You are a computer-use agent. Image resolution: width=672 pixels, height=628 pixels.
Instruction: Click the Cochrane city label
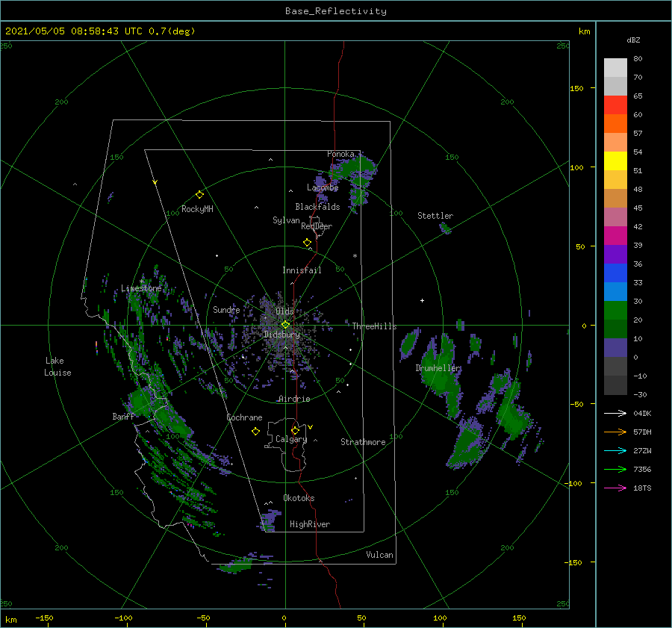[x=244, y=417]
